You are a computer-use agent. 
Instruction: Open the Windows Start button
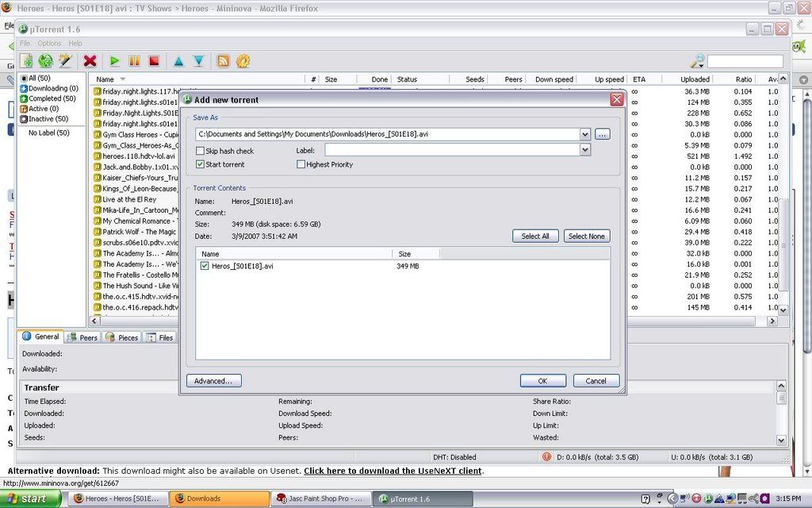[31, 498]
